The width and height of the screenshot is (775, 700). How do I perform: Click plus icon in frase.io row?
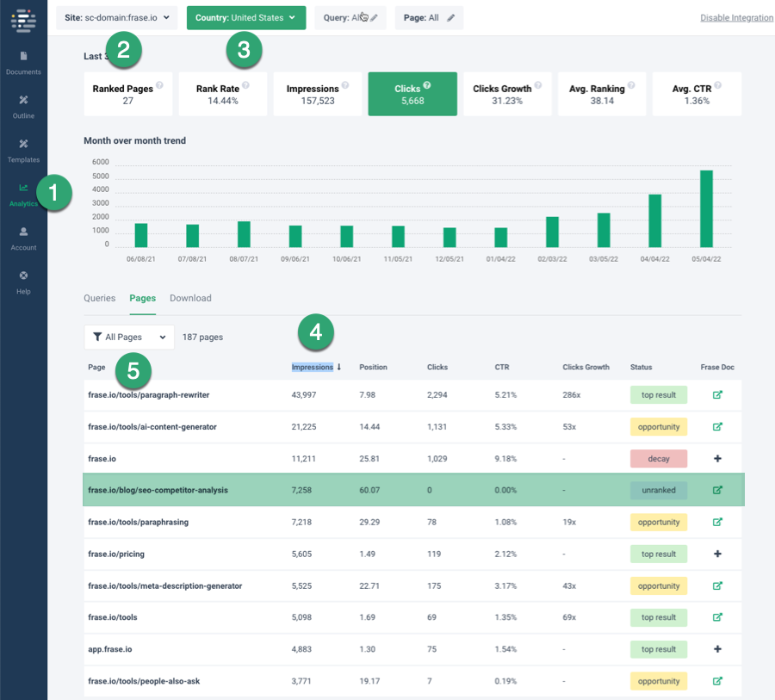click(x=717, y=458)
